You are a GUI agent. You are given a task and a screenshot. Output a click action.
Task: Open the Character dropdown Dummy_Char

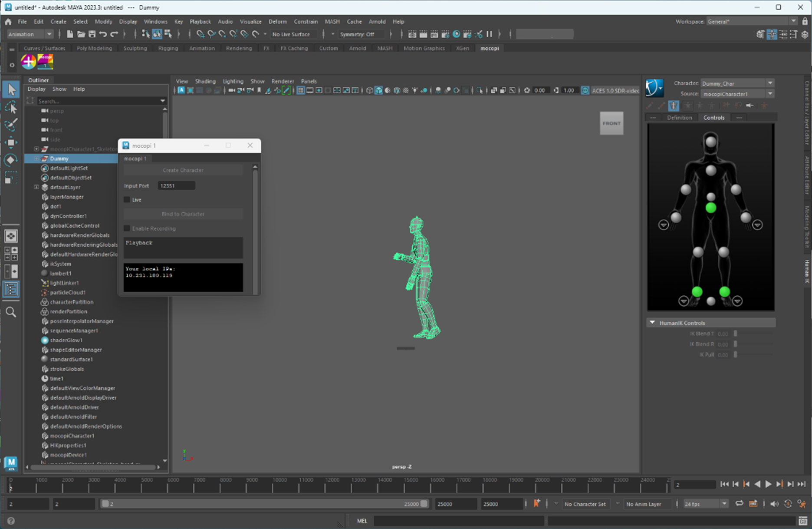737,83
